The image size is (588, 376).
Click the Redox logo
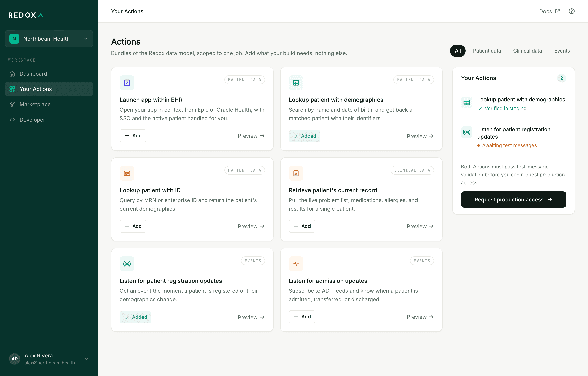[x=26, y=15]
